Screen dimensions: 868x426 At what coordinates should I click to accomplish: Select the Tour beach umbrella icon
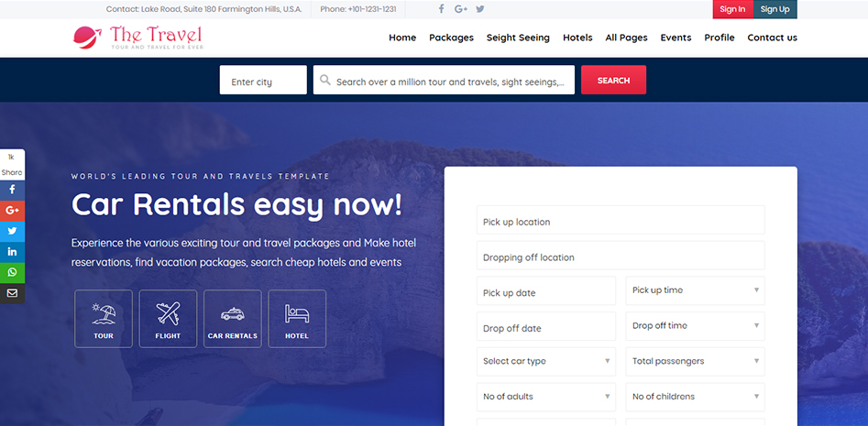[104, 319]
